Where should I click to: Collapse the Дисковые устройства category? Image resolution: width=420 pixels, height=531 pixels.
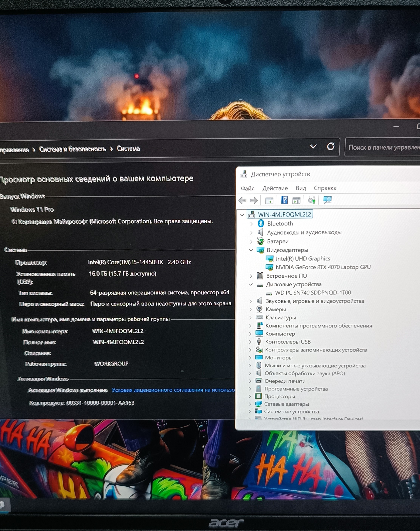coord(251,284)
